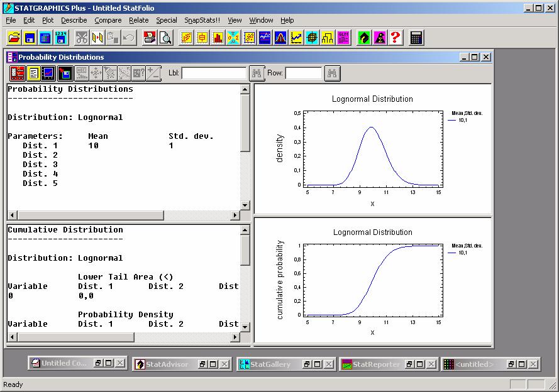Click the binoculars button next to Lbl field
559x392 pixels.
point(257,73)
